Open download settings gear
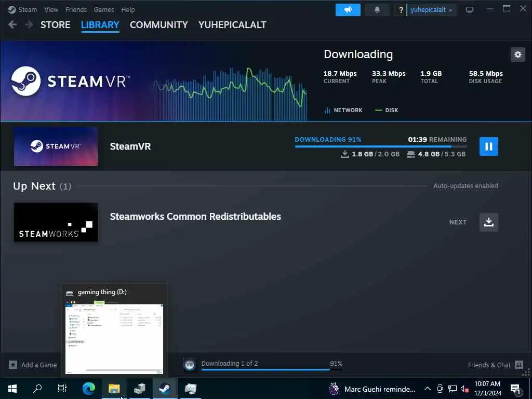This screenshot has width=532, height=399. click(x=518, y=54)
